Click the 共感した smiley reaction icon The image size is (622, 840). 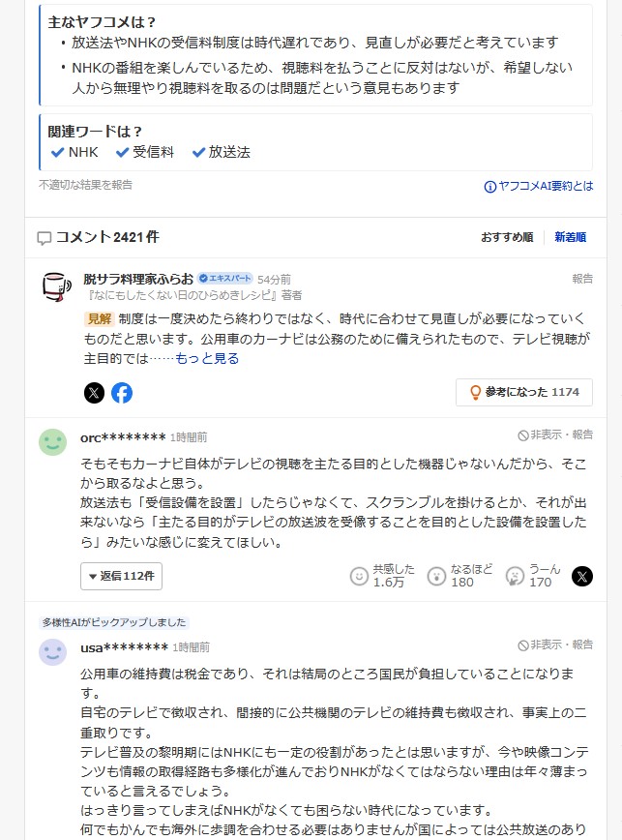click(x=359, y=577)
